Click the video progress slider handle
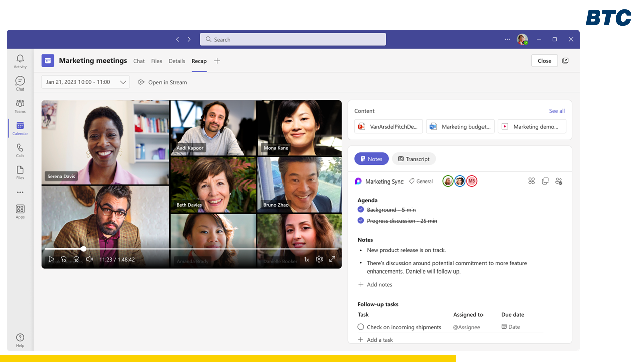Screen dimensions: 644x362 click(84, 249)
